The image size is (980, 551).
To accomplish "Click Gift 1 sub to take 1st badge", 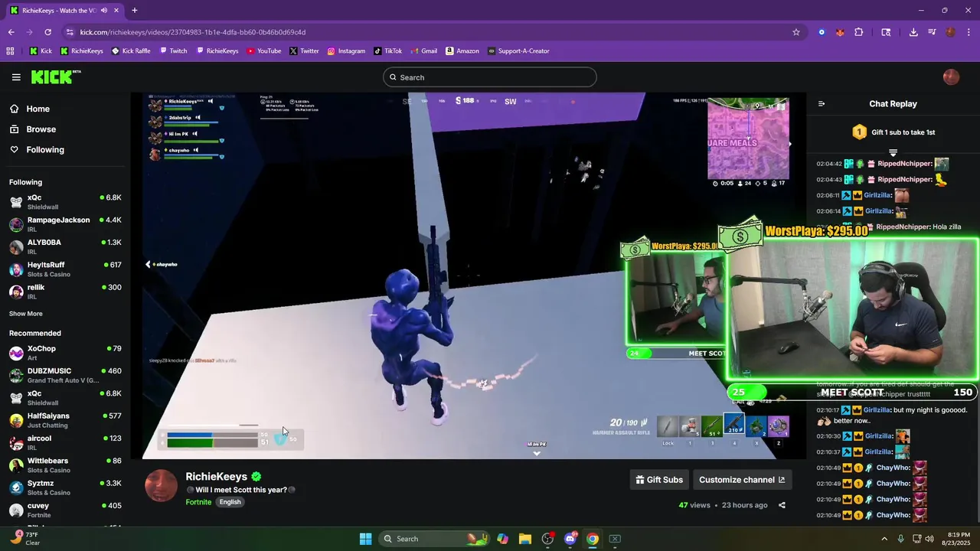I will coord(893,132).
